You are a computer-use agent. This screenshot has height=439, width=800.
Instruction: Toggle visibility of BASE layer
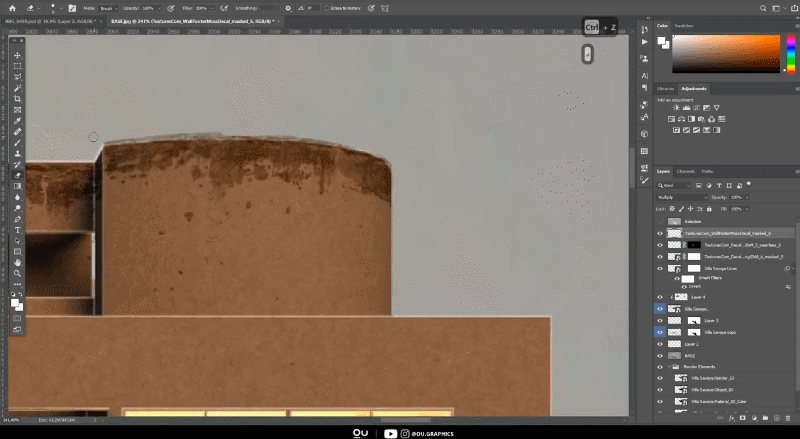(660, 355)
